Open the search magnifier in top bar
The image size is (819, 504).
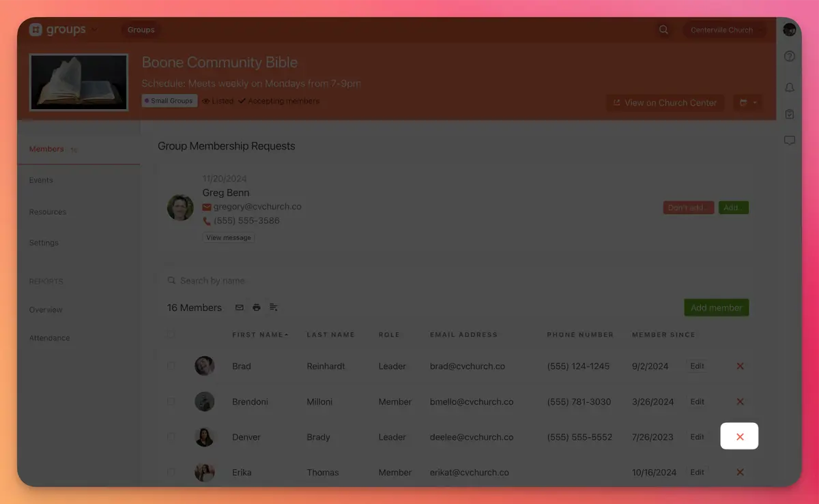pyautogui.click(x=663, y=30)
